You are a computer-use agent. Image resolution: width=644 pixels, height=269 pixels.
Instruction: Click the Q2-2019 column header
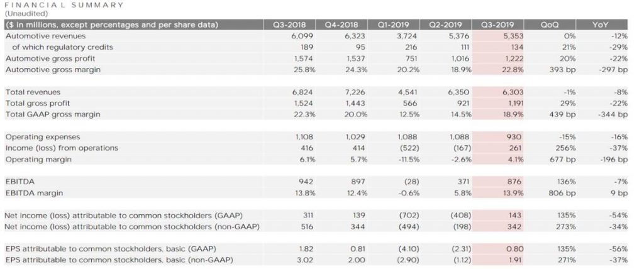pyautogui.click(x=444, y=25)
